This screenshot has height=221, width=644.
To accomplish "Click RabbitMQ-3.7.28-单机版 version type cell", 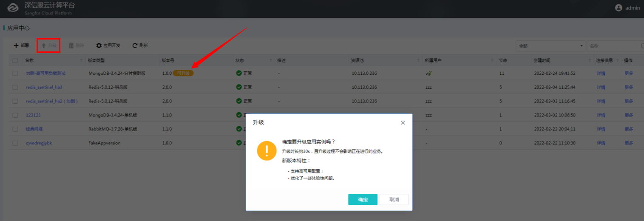I will pos(113,129).
